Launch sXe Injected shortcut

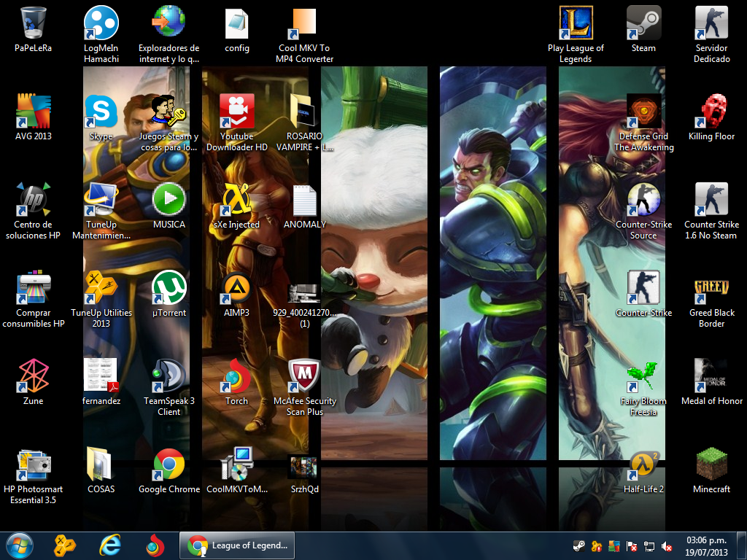(237, 199)
